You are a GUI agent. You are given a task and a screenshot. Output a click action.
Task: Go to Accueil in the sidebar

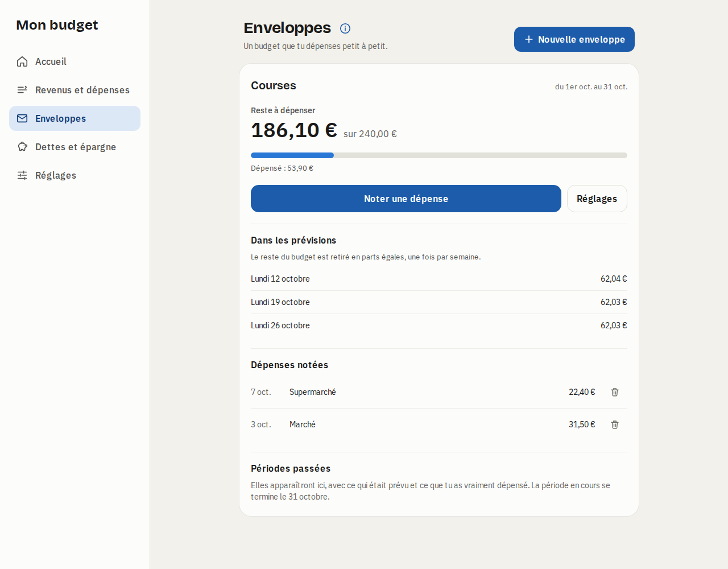[x=75, y=61]
